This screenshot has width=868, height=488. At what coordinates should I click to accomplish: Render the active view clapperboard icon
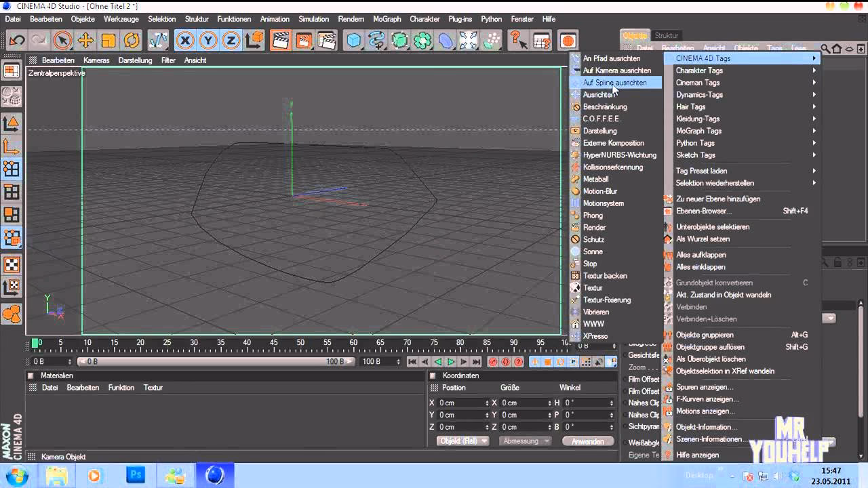click(x=281, y=41)
